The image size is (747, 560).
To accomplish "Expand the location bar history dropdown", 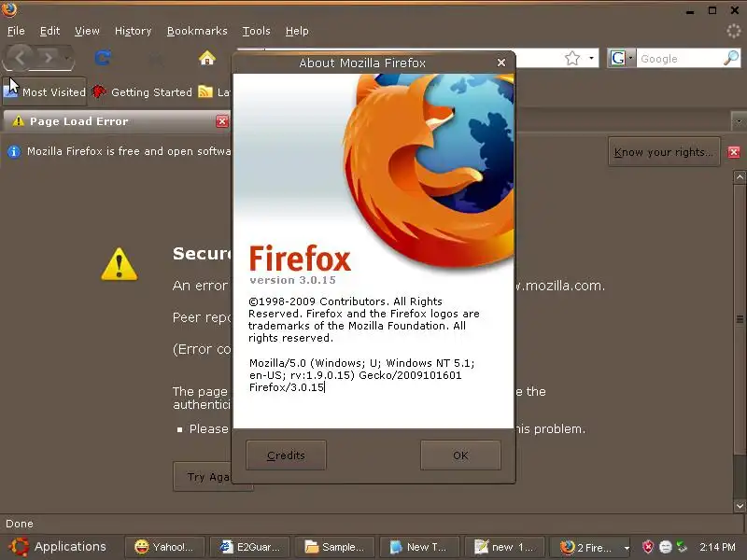I will pyautogui.click(x=591, y=58).
